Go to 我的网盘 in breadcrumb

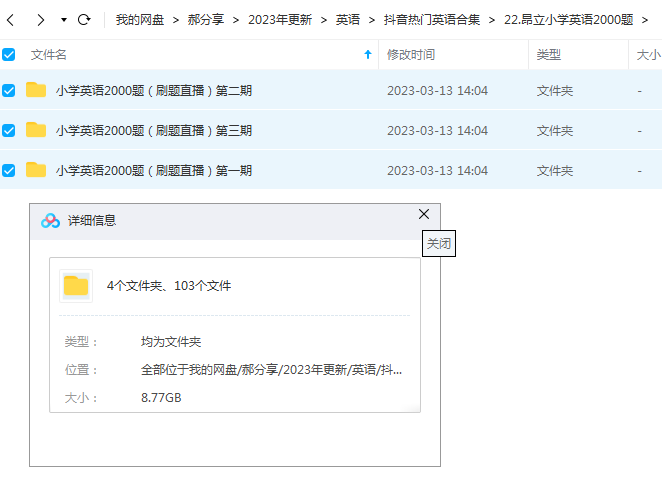(x=139, y=20)
